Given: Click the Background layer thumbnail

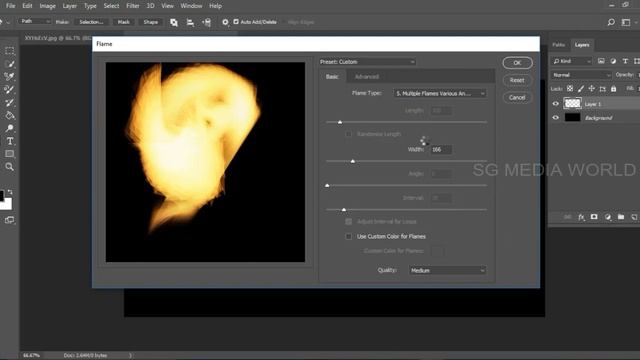Looking at the screenshot, I should click(572, 118).
